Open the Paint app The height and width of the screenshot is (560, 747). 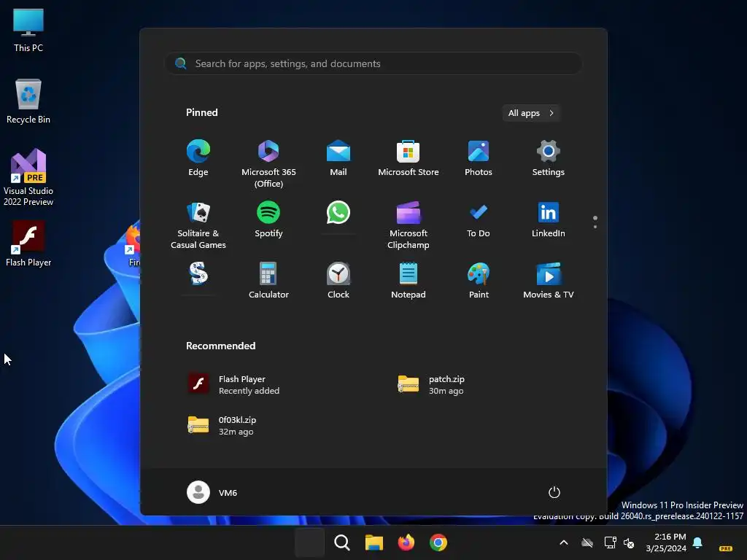[479, 281]
